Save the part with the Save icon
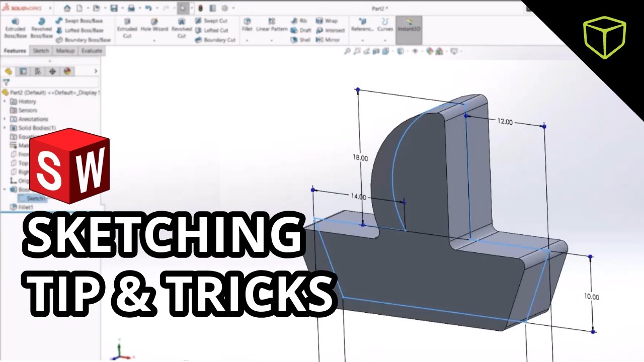644x362 pixels. click(x=114, y=8)
